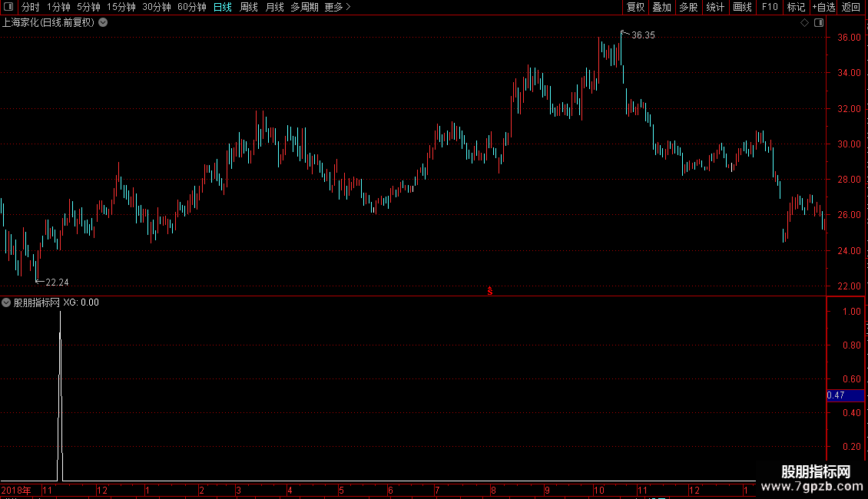Click 返回 to go back

(851, 7)
